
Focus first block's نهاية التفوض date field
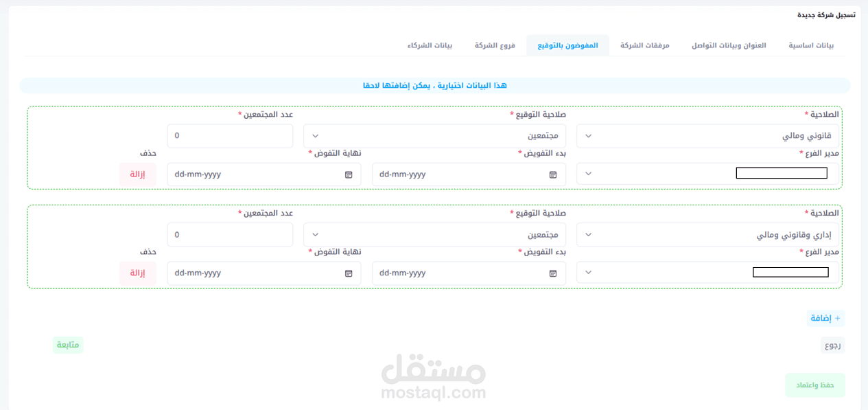coord(264,174)
